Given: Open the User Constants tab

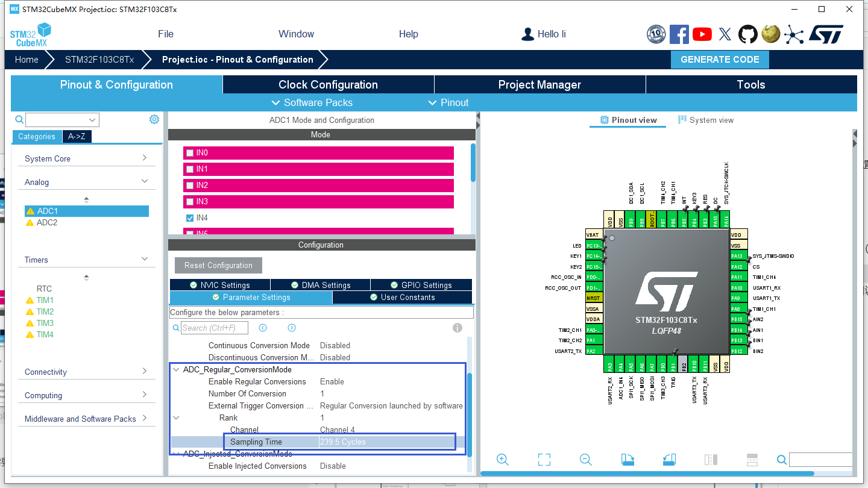Looking at the screenshot, I should pos(402,297).
